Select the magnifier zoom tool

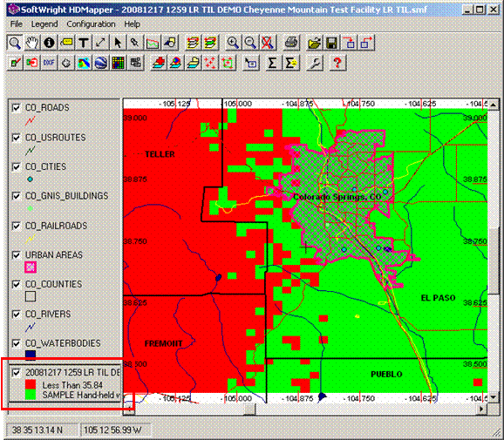point(15,43)
